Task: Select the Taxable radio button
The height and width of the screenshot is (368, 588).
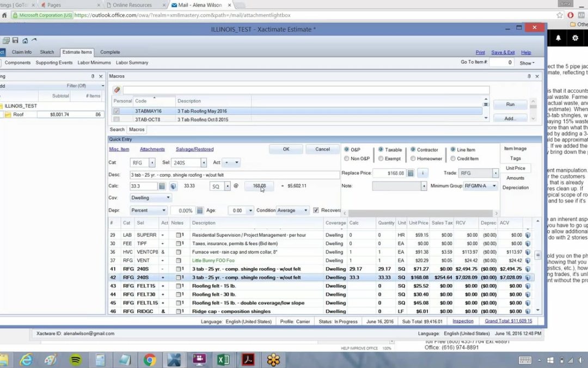Action: click(381, 149)
